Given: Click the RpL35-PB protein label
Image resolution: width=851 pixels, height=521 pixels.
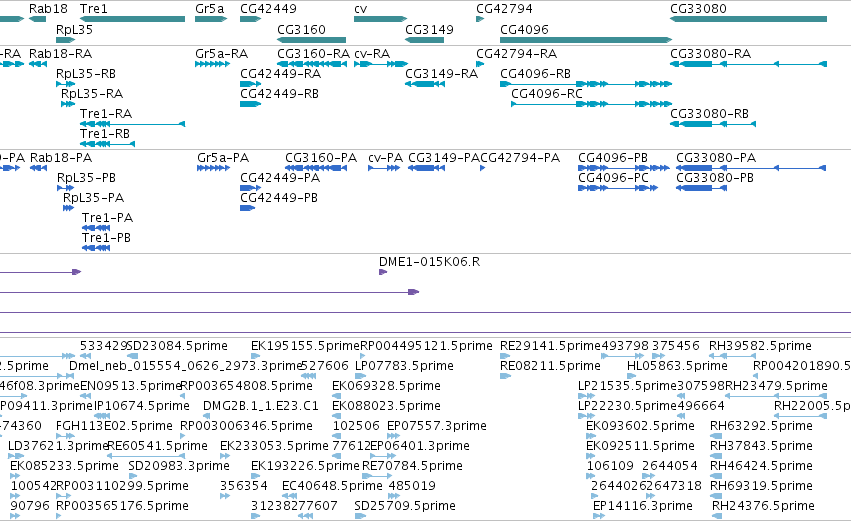Looking at the screenshot, I should [86, 178].
